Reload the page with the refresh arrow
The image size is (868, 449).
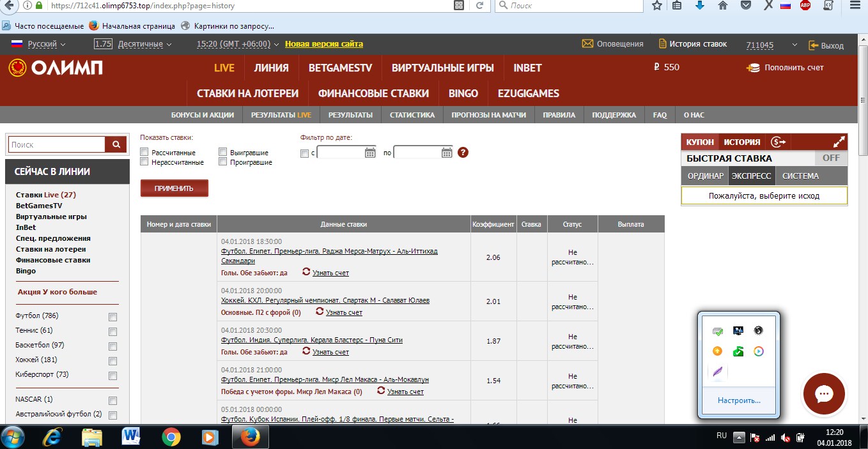(481, 5)
